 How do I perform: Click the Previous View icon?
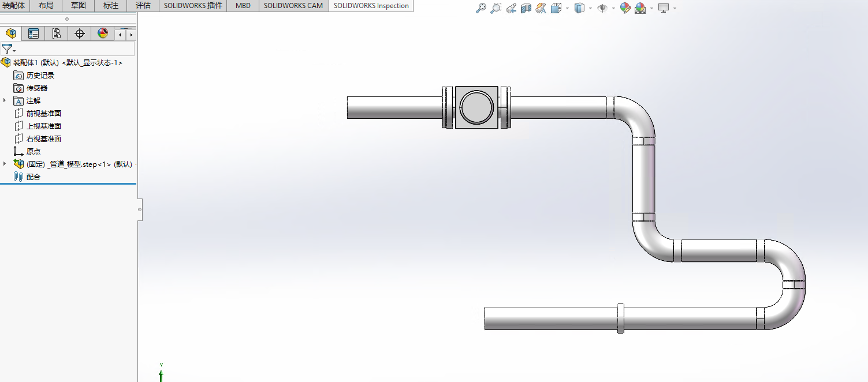pos(511,8)
